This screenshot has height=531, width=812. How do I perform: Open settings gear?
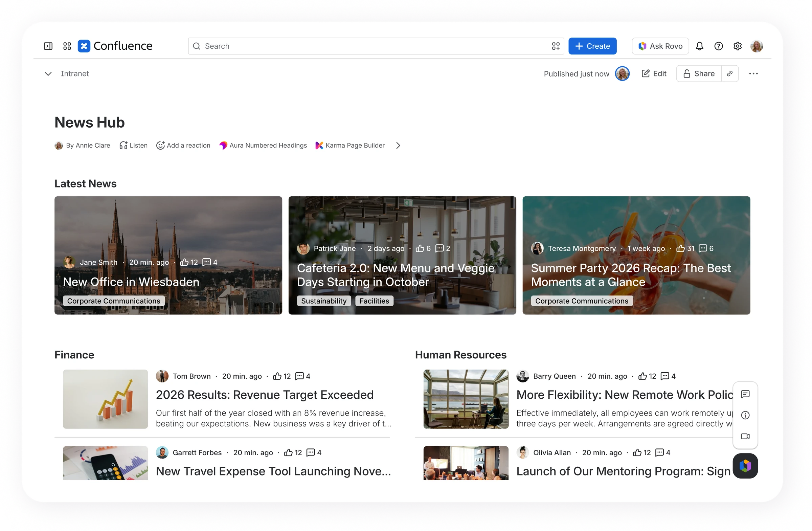coord(738,46)
